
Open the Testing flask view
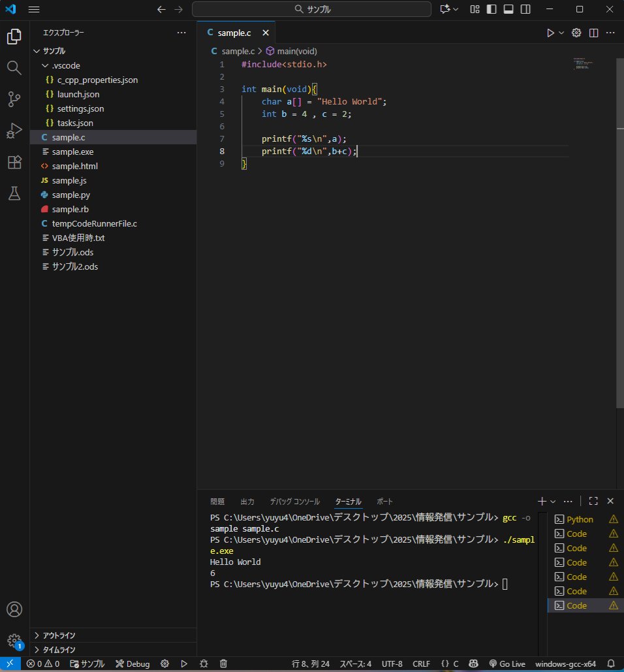14,194
